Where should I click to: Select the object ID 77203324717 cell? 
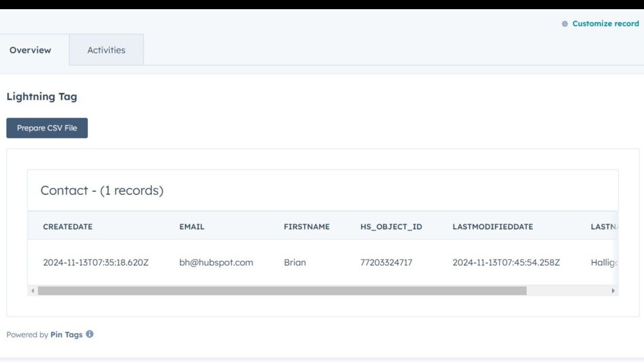pos(386,263)
